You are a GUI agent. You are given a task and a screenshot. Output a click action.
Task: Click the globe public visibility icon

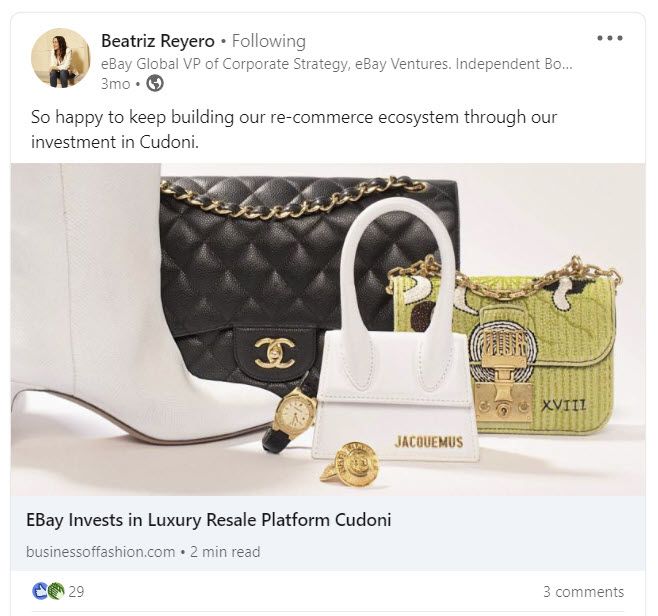tap(155, 84)
